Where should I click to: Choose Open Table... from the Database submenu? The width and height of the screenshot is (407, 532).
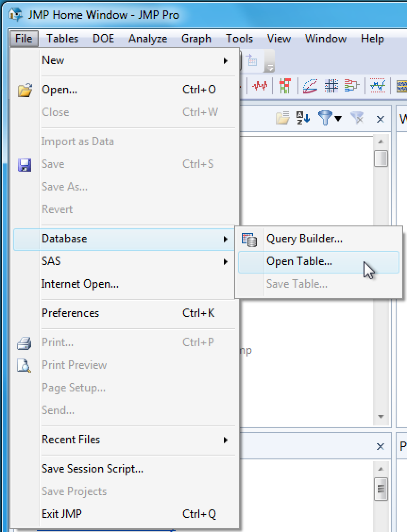[299, 261]
